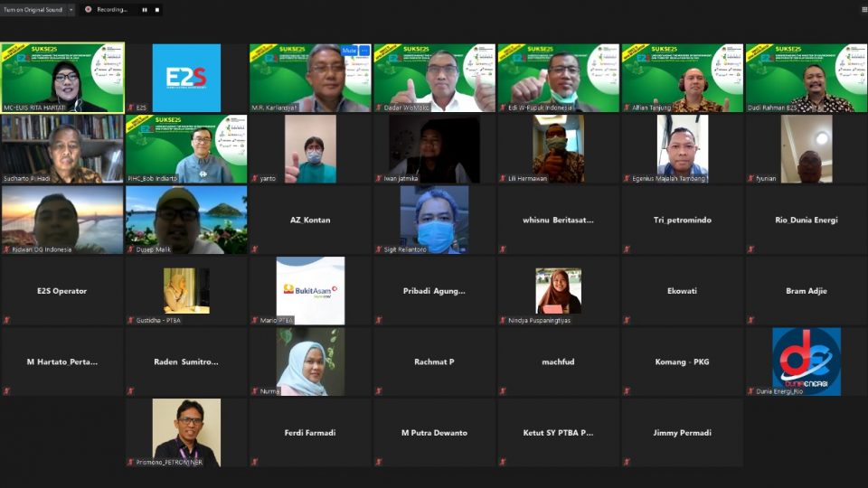This screenshot has height=488, width=868.
Task: Click the Dudi Rahman E2S video
Action: click(806, 78)
